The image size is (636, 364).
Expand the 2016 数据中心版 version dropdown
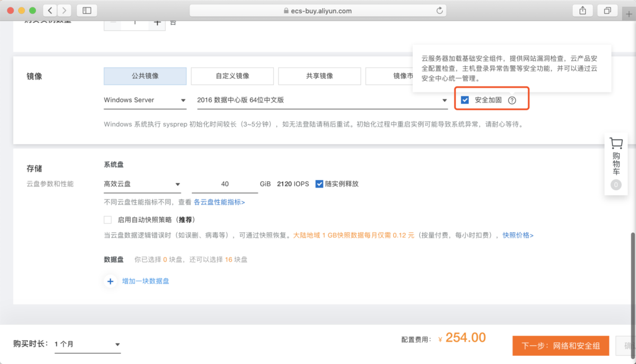(322, 100)
